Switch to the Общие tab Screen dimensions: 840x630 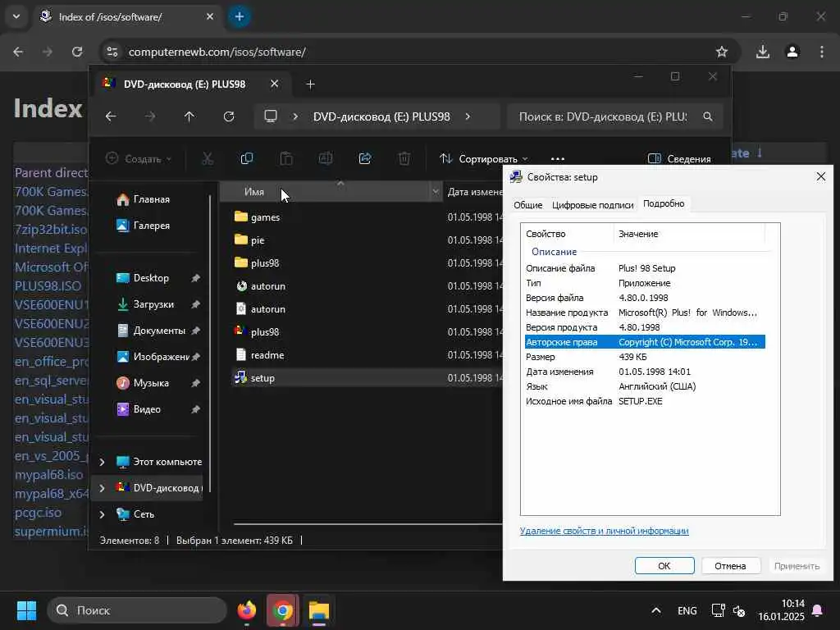(x=527, y=204)
